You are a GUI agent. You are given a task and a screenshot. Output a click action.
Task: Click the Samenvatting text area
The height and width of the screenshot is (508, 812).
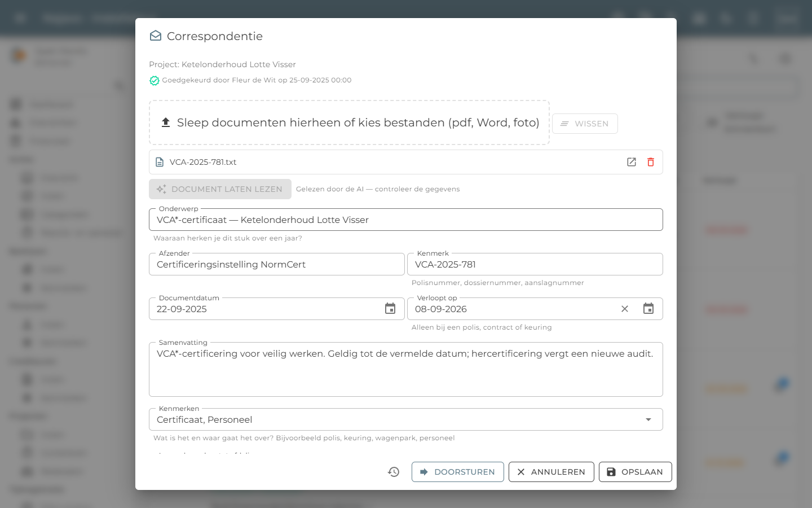pyautogui.click(x=406, y=369)
